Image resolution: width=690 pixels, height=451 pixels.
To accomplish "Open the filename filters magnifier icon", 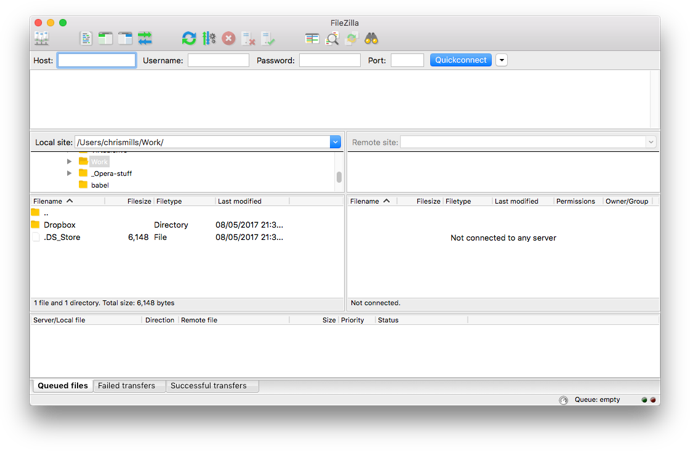I will coord(332,39).
